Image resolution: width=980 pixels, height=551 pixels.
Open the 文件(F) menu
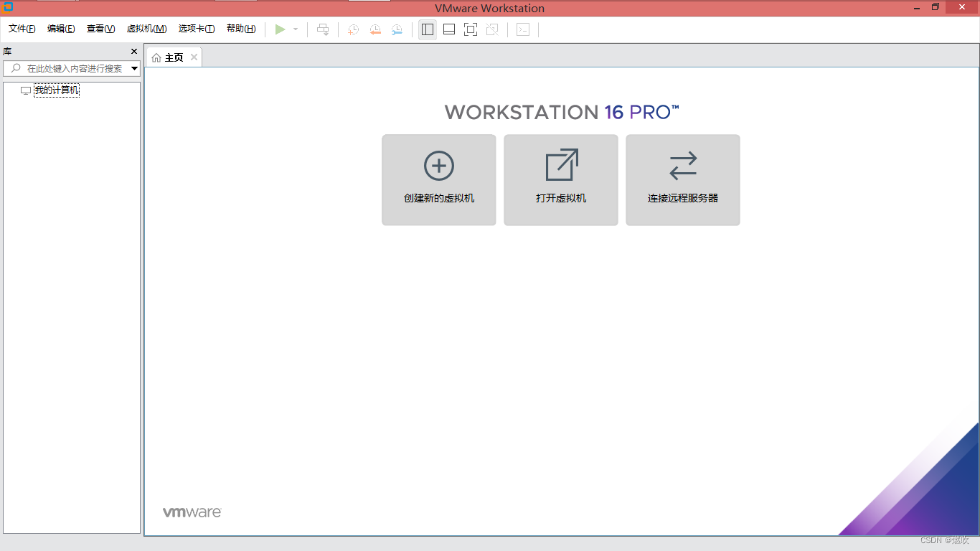pos(22,29)
